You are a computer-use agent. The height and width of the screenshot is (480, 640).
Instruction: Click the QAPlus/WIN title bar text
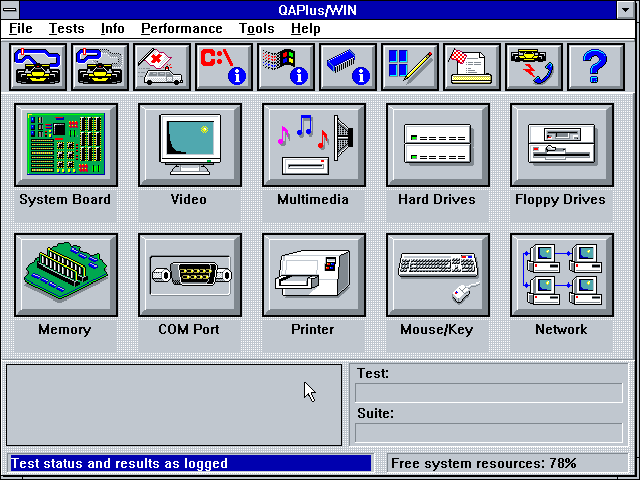point(318,10)
